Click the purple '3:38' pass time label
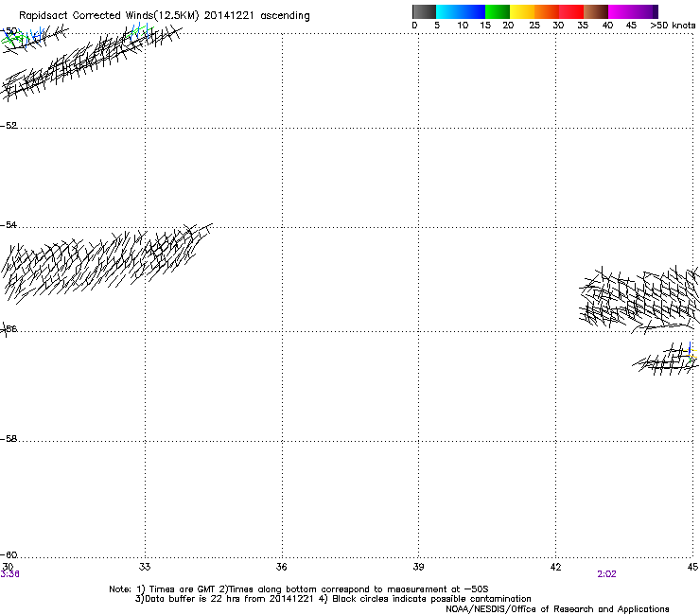The width and height of the screenshot is (700, 615). (x=9, y=574)
